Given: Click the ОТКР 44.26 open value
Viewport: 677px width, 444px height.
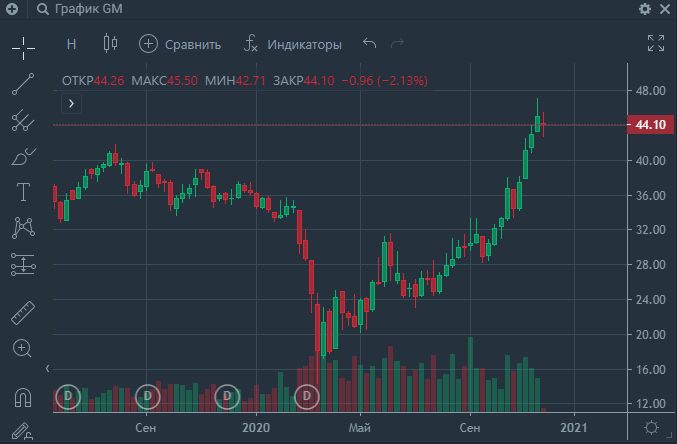Looking at the screenshot, I should tap(93, 81).
